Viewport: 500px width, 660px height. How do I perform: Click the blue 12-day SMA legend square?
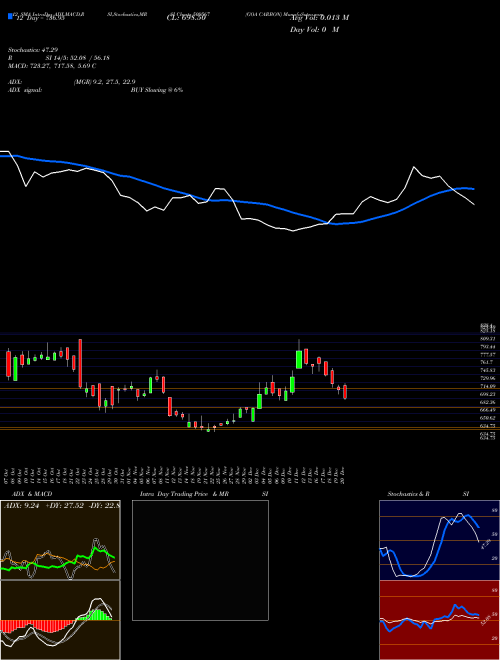pyautogui.click(x=11, y=16)
